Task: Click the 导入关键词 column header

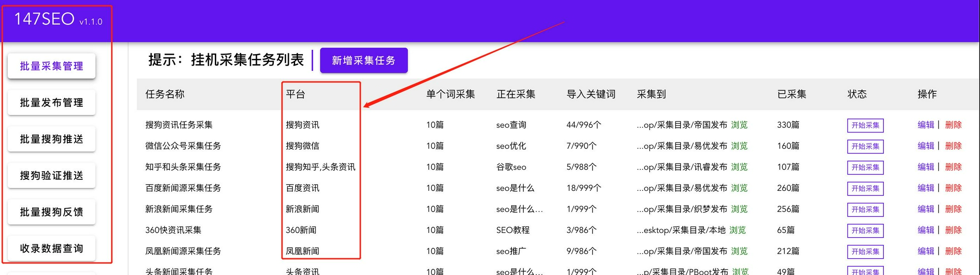Action: 591,94
